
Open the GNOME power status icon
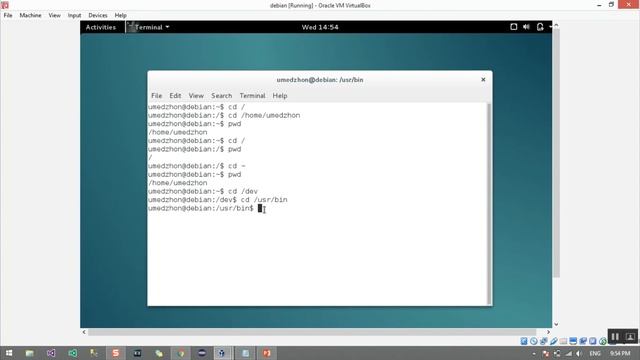click(540, 27)
